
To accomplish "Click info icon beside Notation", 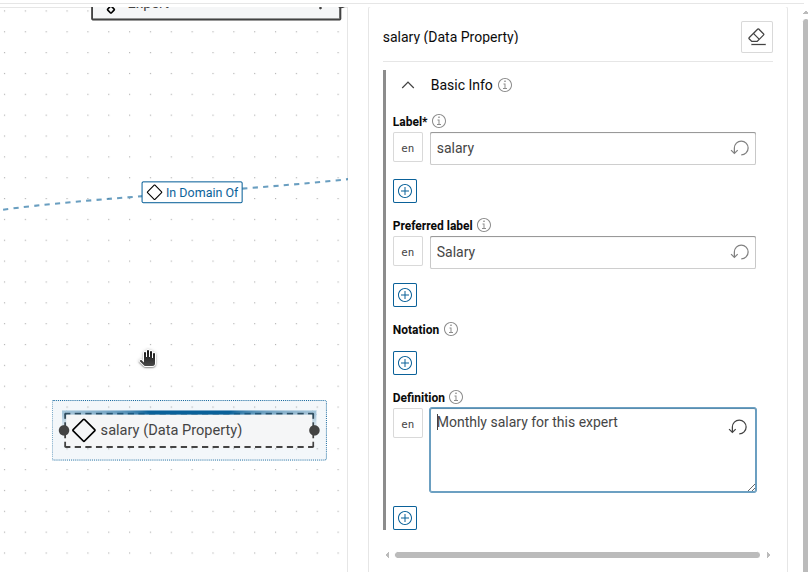I will (451, 329).
